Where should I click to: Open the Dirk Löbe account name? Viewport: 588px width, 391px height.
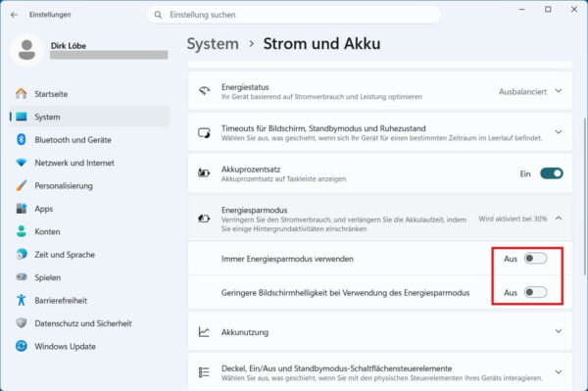[69, 46]
